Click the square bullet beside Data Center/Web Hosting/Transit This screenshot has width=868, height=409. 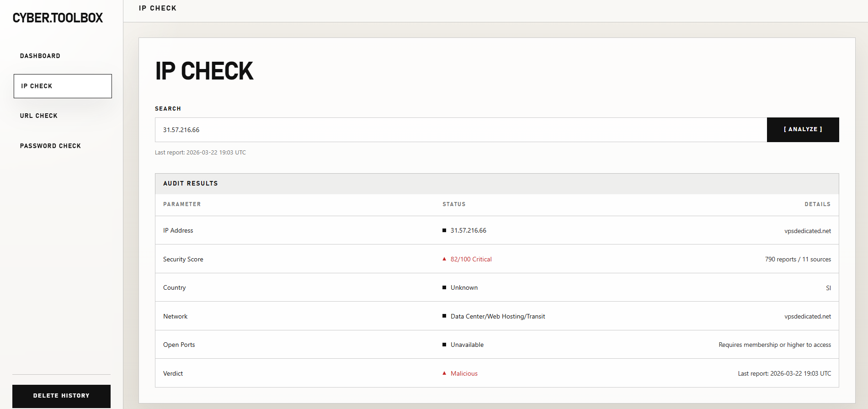444,316
